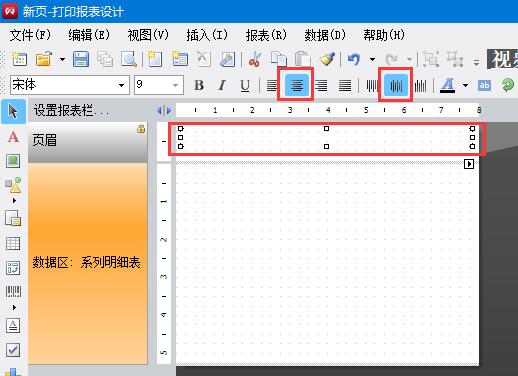Select the red A text label tool
Screen dimensions: 518x376
(x=13, y=137)
